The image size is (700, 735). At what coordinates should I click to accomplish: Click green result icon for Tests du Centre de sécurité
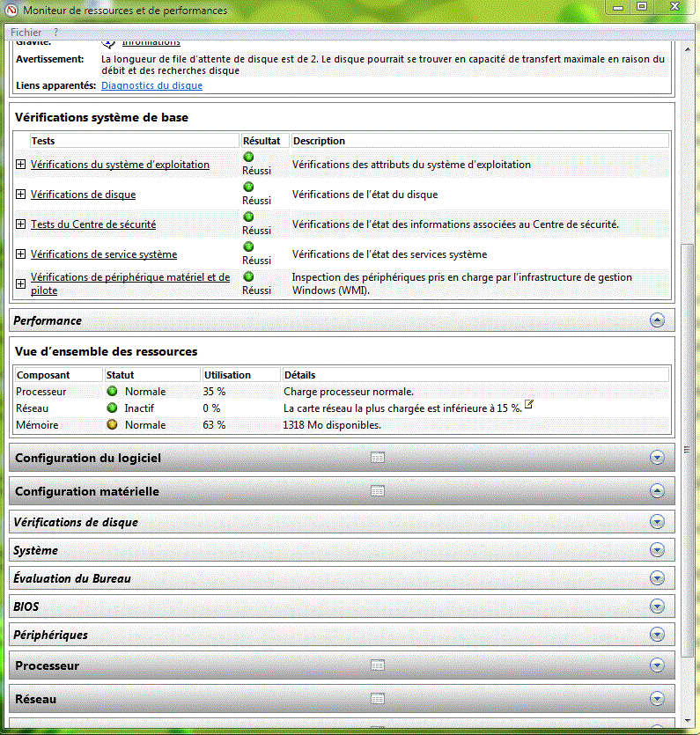[x=248, y=217]
